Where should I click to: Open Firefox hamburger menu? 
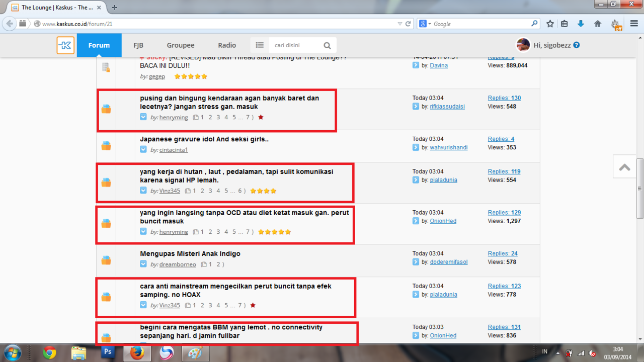[x=633, y=24]
